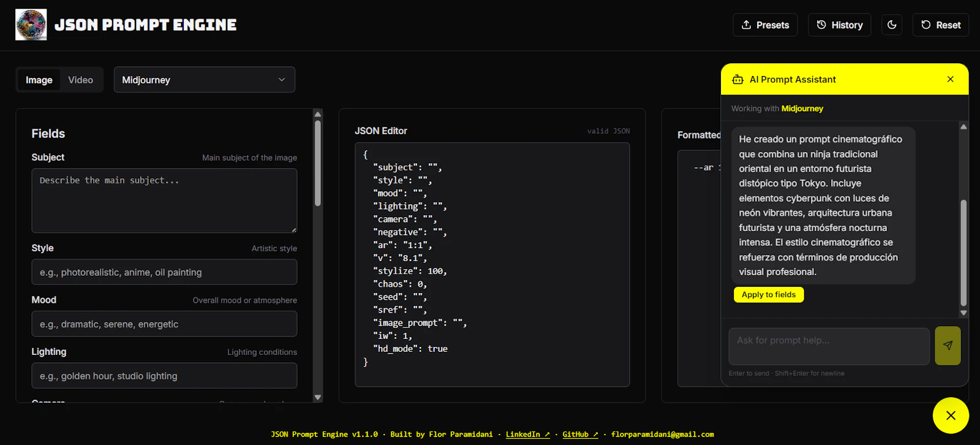Reset all prompt fields
The image size is (980, 445).
pos(941,25)
